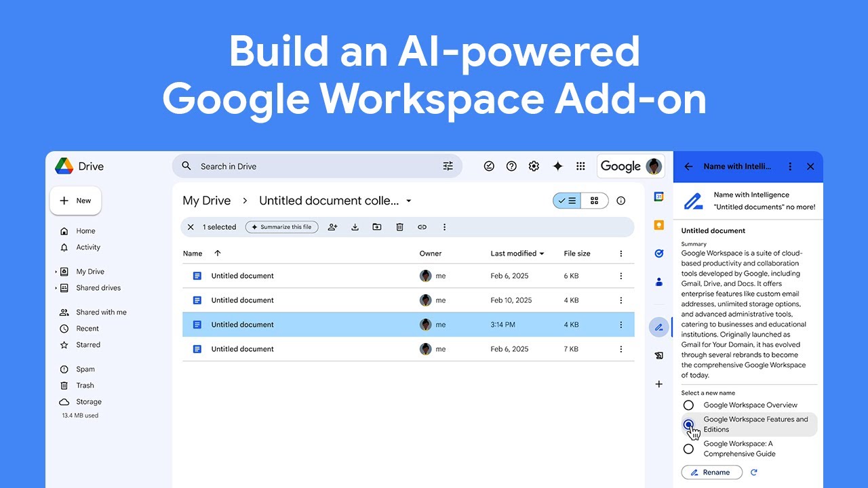Viewport: 868px width, 488px height.
Task: Copy link for the selected file
Action: pos(422,227)
